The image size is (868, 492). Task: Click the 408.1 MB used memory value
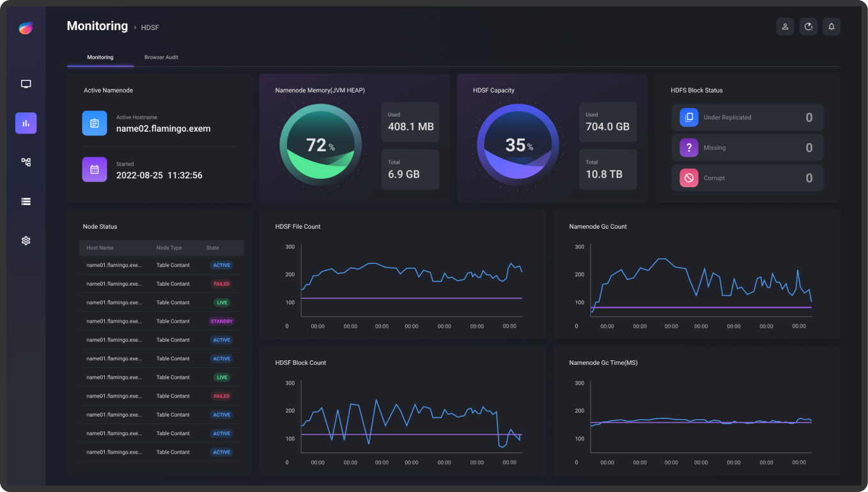pyautogui.click(x=411, y=127)
